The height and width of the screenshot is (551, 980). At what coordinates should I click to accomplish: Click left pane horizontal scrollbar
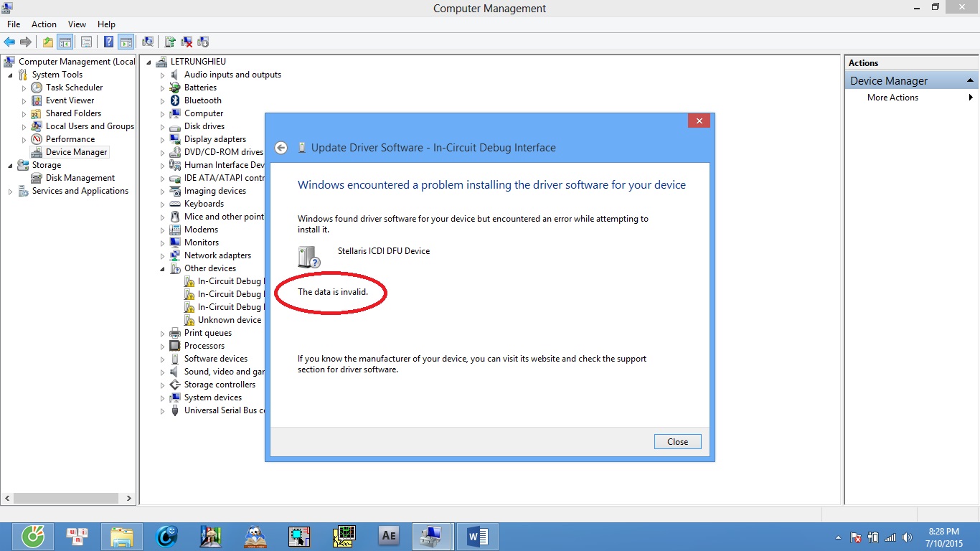coord(67,498)
